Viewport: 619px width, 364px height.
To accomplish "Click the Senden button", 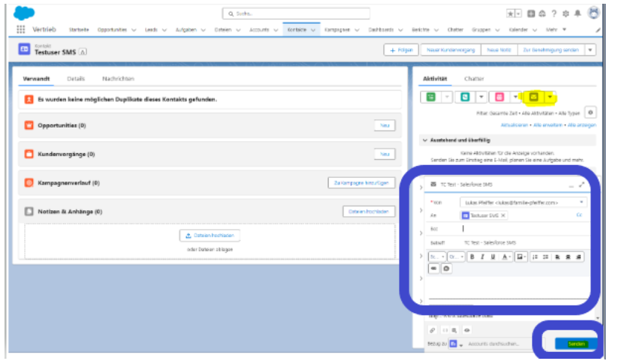I will tap(576, 344).
